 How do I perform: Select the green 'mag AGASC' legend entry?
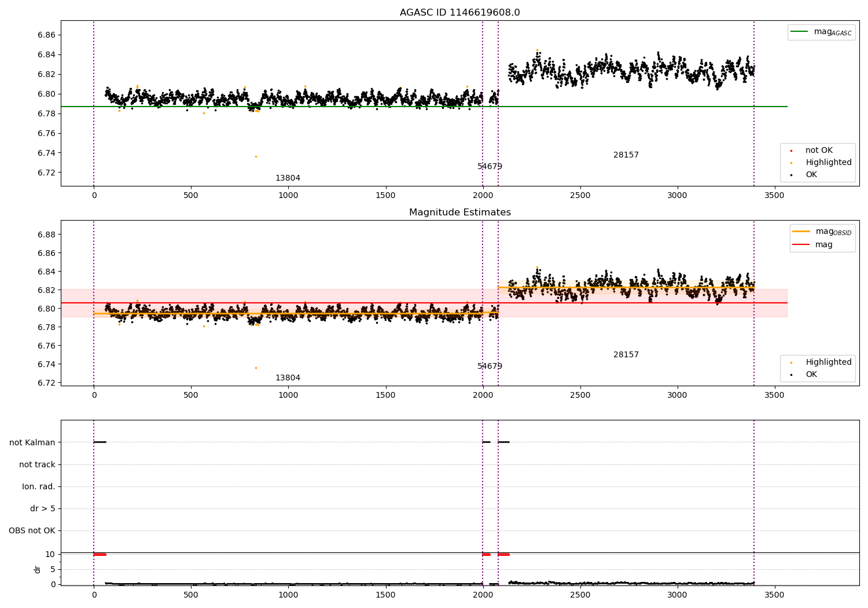pos(821,32)
